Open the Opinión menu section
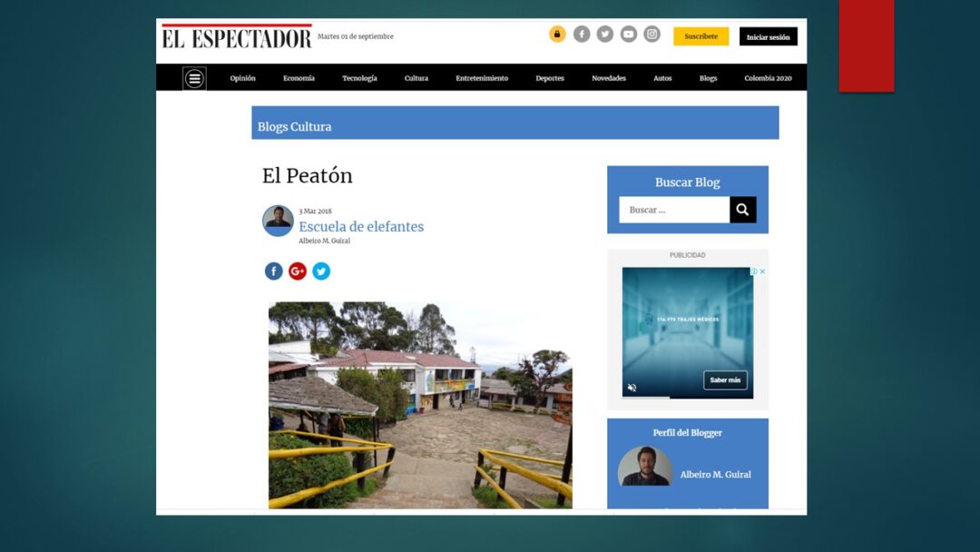 [x=242, y=78]
